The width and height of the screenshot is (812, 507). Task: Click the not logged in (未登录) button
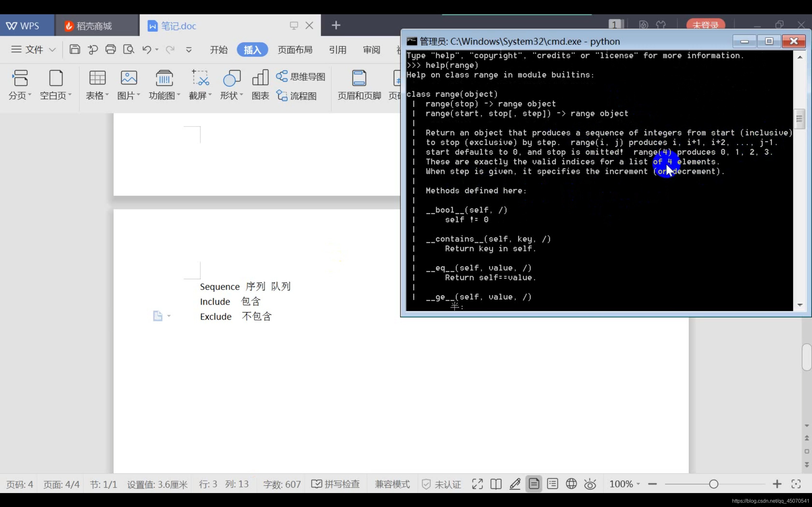click(705, 25)
